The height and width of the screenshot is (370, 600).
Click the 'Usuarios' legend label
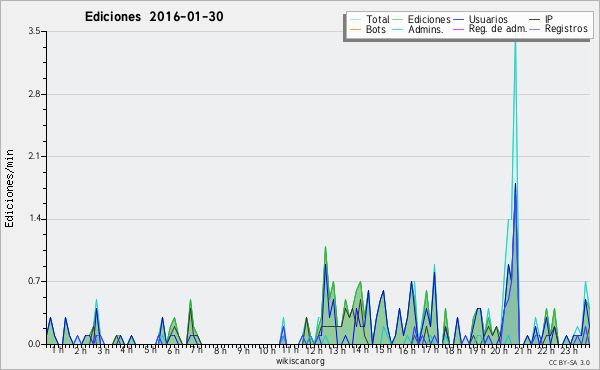(x=488, y=19)
